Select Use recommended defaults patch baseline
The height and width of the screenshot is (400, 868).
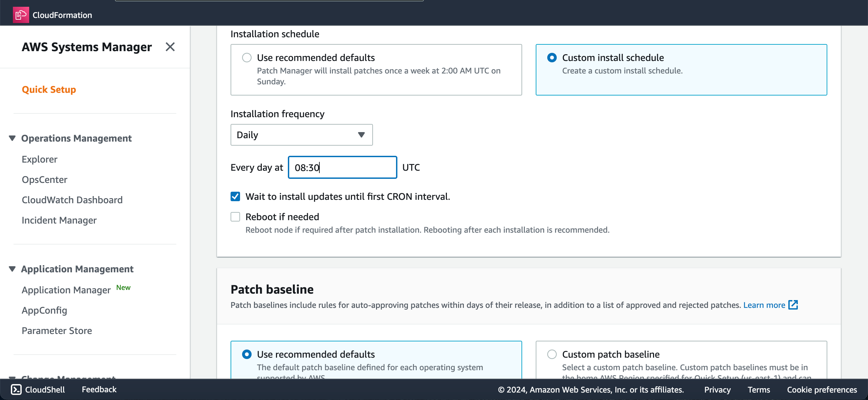tap(247, 354)
